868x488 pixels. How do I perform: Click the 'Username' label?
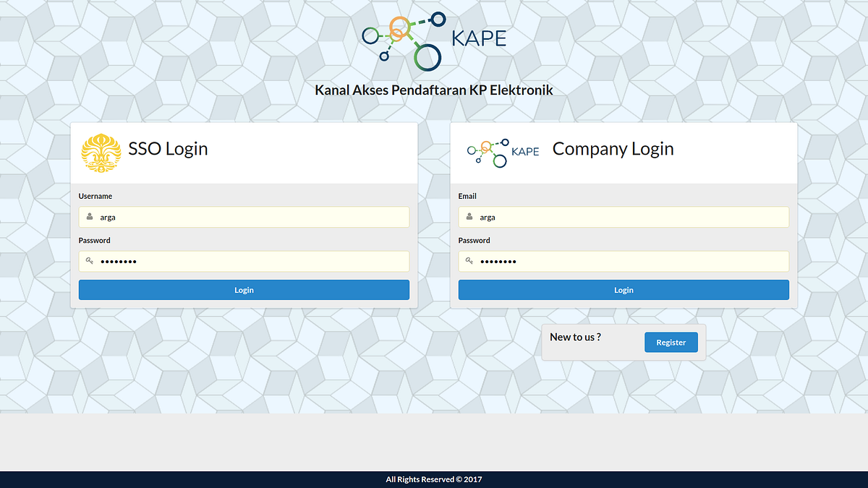(x=95, y=196)
